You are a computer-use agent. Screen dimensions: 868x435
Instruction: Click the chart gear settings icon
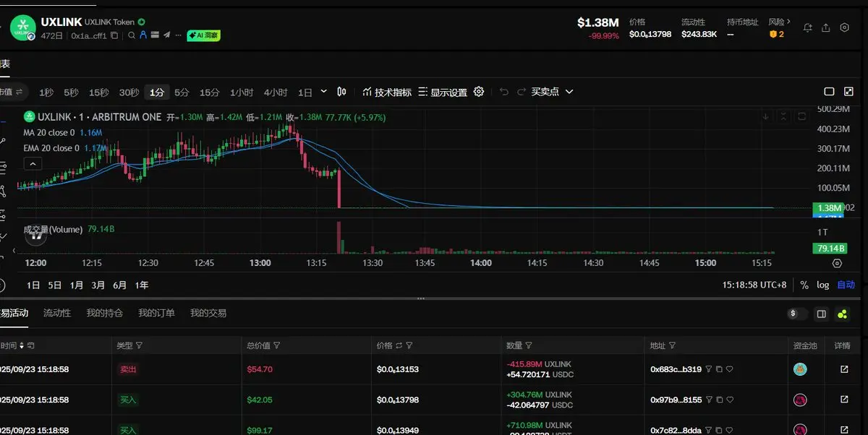pyautogui.click(x=478, y=92)
